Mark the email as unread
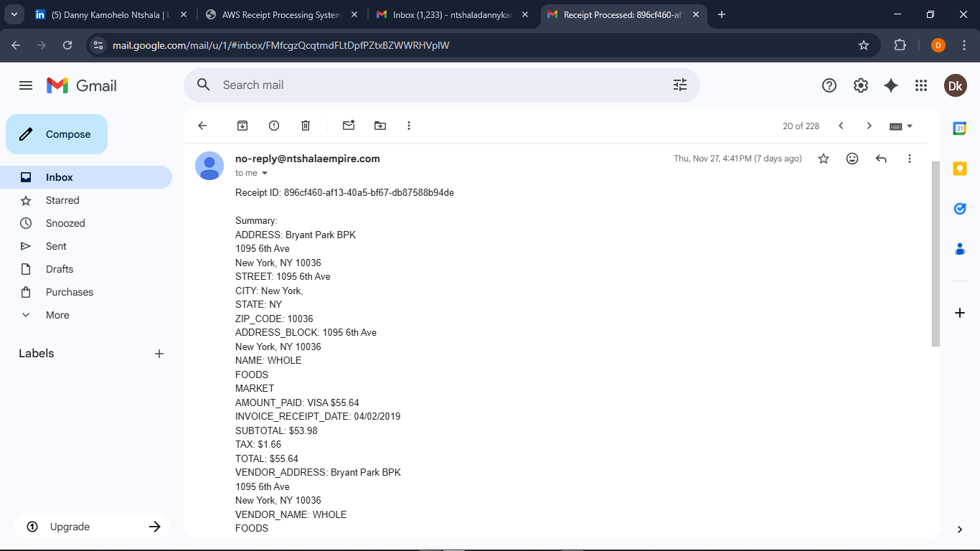980x551 pixels. [348, 125]
